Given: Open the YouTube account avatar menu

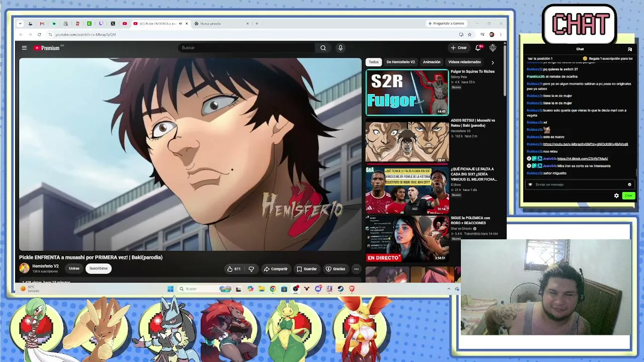Looking at the screenshot, I should coord(493,48).
